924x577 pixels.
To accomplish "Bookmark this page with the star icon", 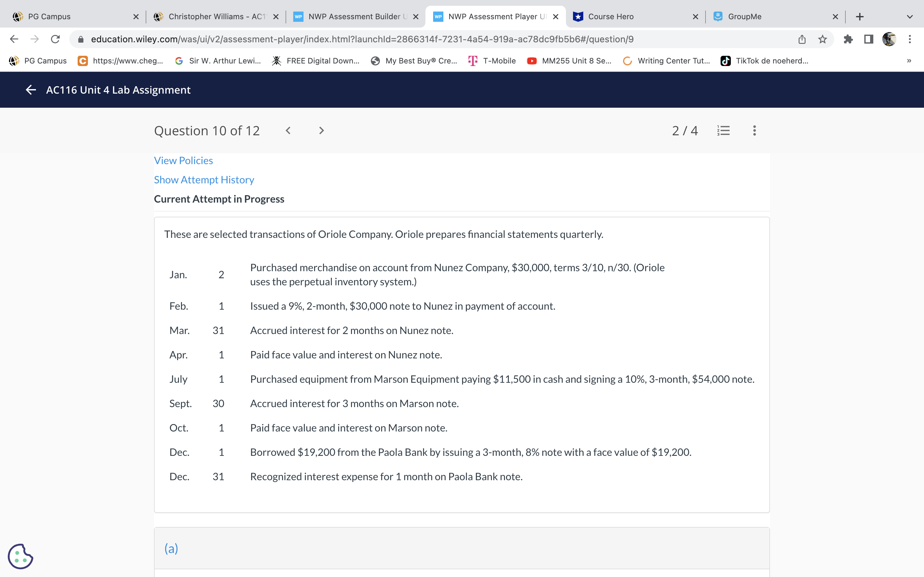I will (x=822, y=39).
